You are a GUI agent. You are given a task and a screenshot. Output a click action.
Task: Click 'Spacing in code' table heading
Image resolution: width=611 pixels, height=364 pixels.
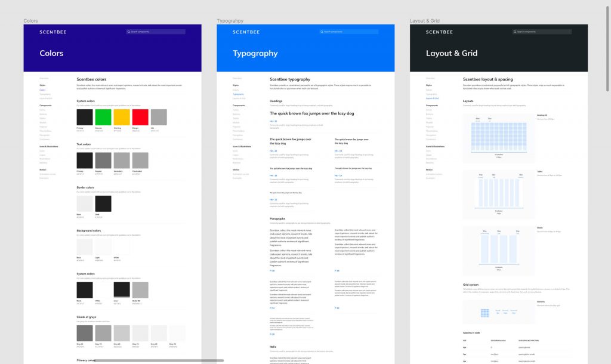point(471,333)
